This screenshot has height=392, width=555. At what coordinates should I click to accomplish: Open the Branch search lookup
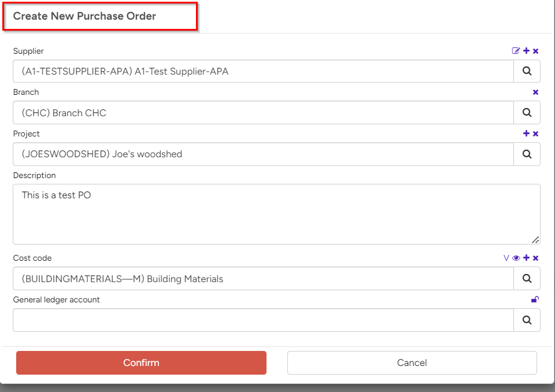pos(527,112)
